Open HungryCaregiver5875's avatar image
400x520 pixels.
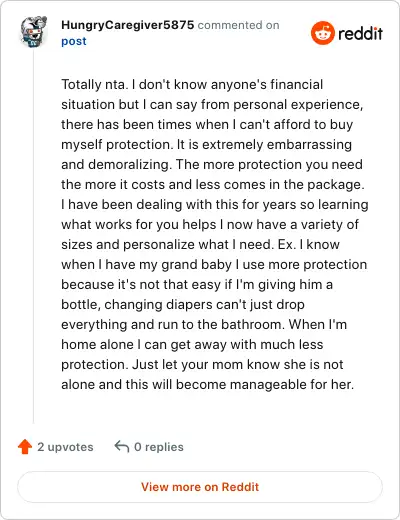pos(34,32)
